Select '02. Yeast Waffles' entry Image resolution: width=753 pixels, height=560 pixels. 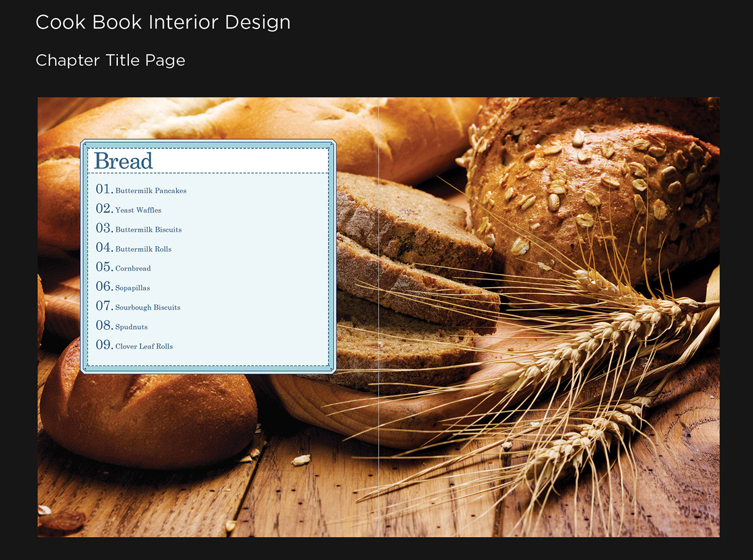[129, 209]
